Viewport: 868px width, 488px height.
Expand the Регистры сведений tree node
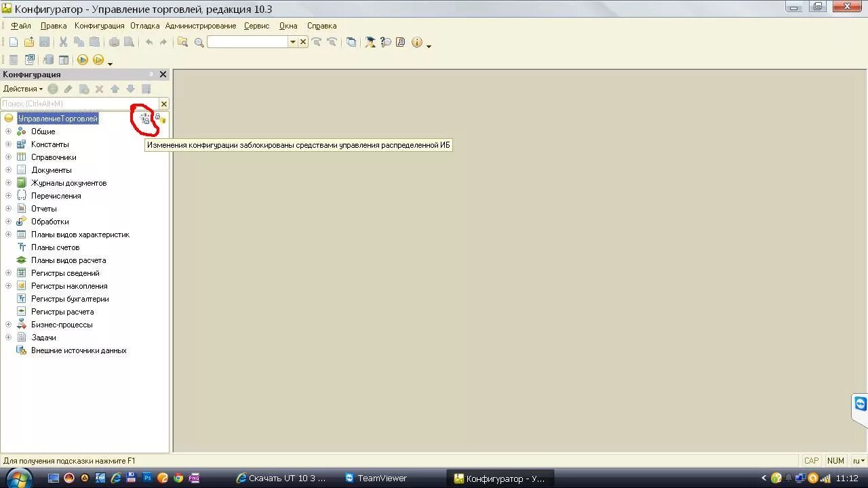click(9, 273)
